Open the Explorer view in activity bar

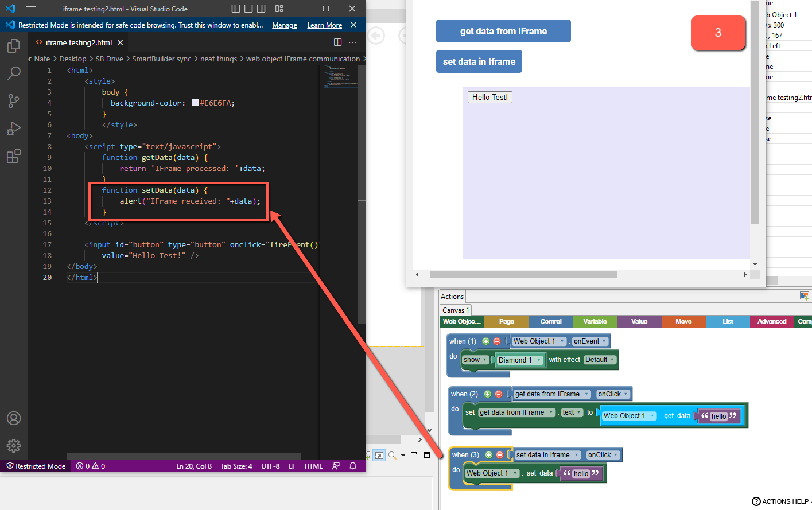click(x=14, y=46)
